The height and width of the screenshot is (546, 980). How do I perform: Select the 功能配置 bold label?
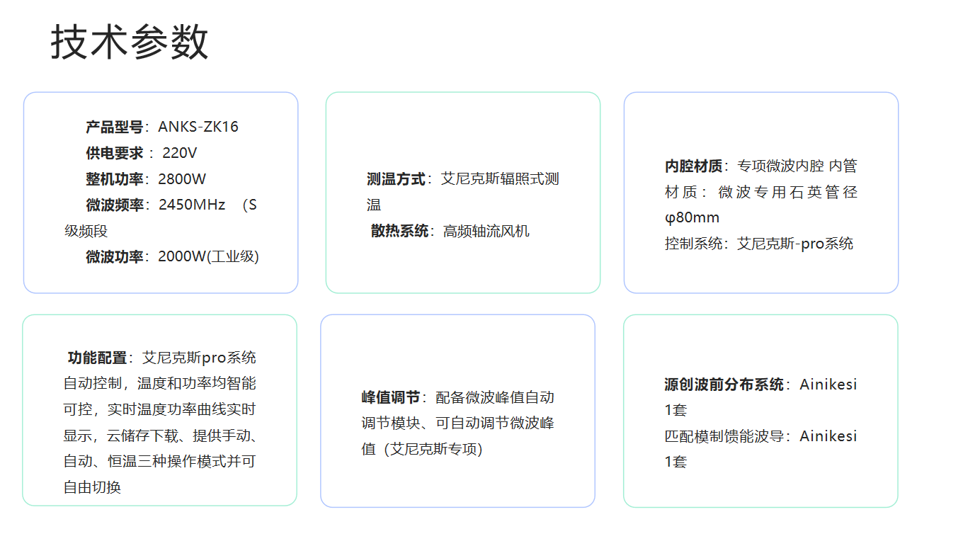coord(97,358)
